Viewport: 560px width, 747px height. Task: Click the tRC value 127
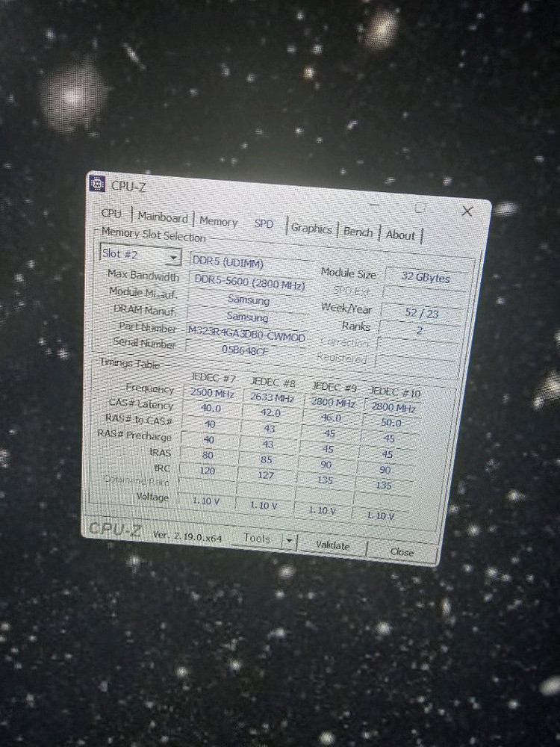click(266, 474)
